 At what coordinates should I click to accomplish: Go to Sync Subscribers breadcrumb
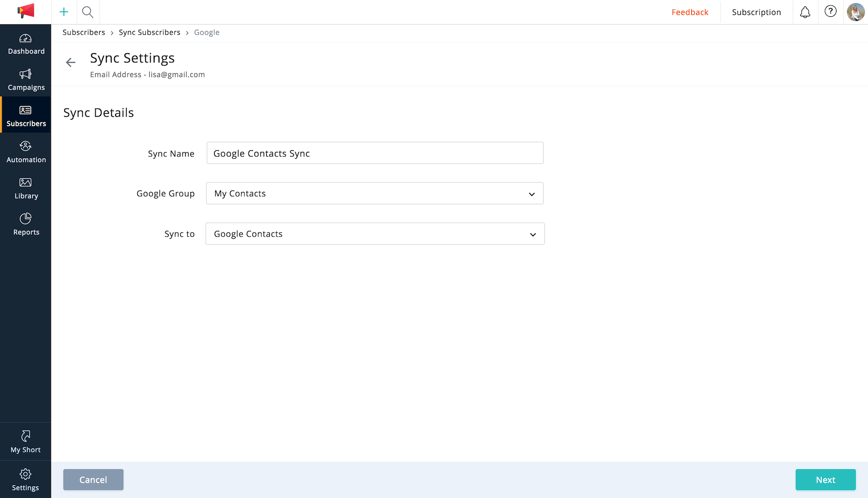149,32
